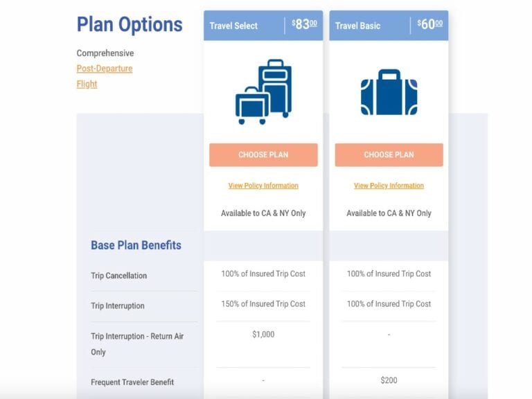Click the $60.00 price label
Image resolution: width=532 pixels, height=399 pixels.
[x=430, y=24]
